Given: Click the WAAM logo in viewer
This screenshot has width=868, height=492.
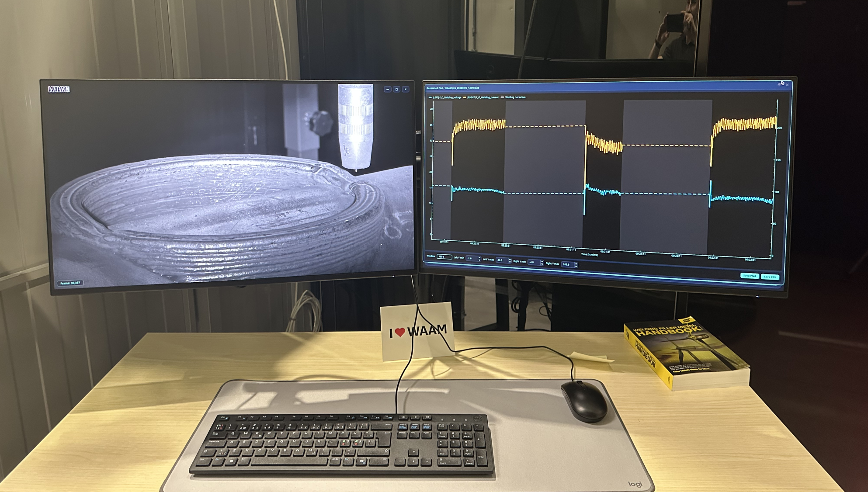Looking at the screenshot, I should click(x=59, y=89).
